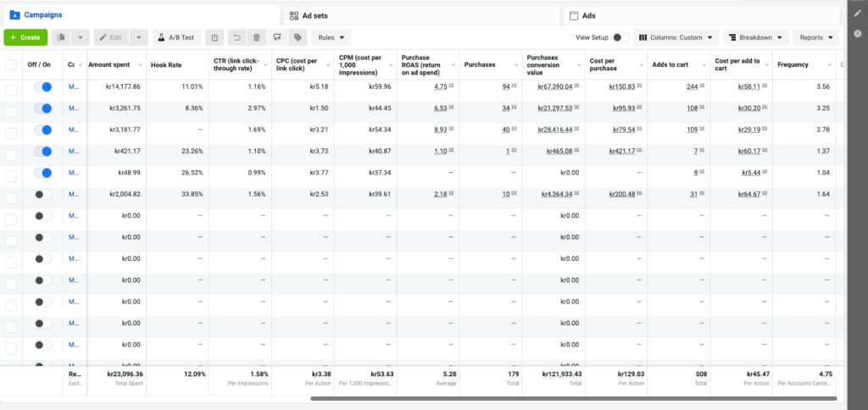Viewport: 868px width, 410px height.
Task: Click the duplicate campaign icon
Action: [x=61, y=37]
